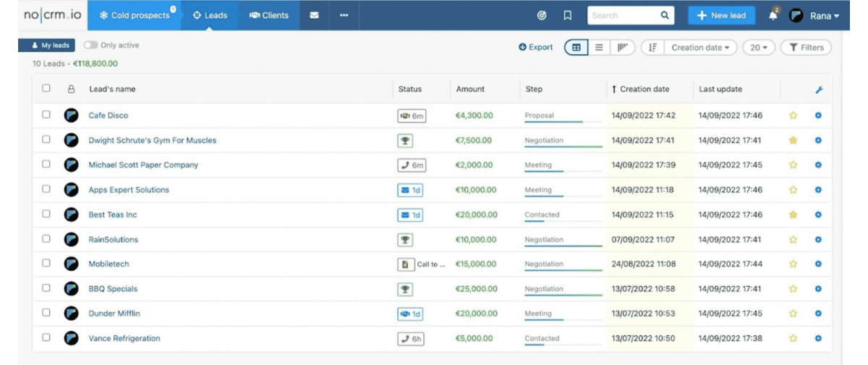The height and width of the screenshot is (365, 868).
Task: Open the Filters button
Action: click(806, 48)
